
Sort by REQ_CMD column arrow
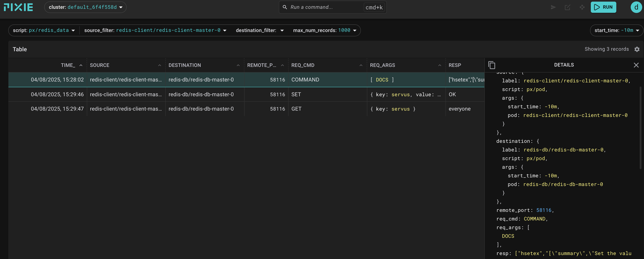361,65
